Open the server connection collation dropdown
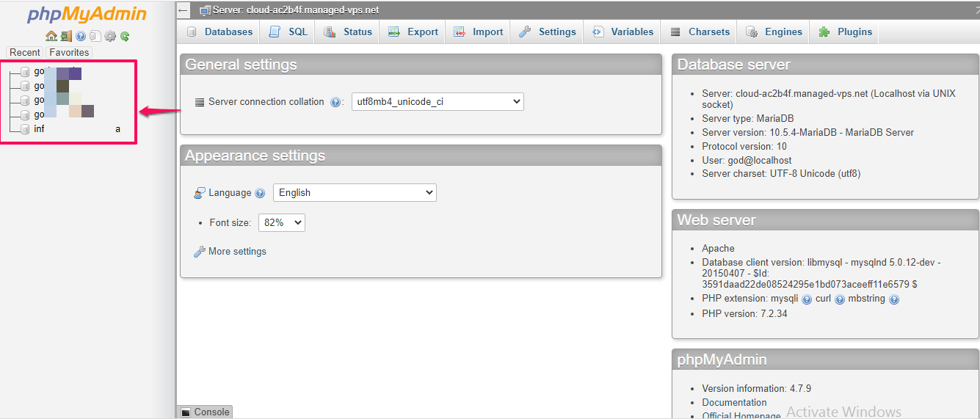 438,101
